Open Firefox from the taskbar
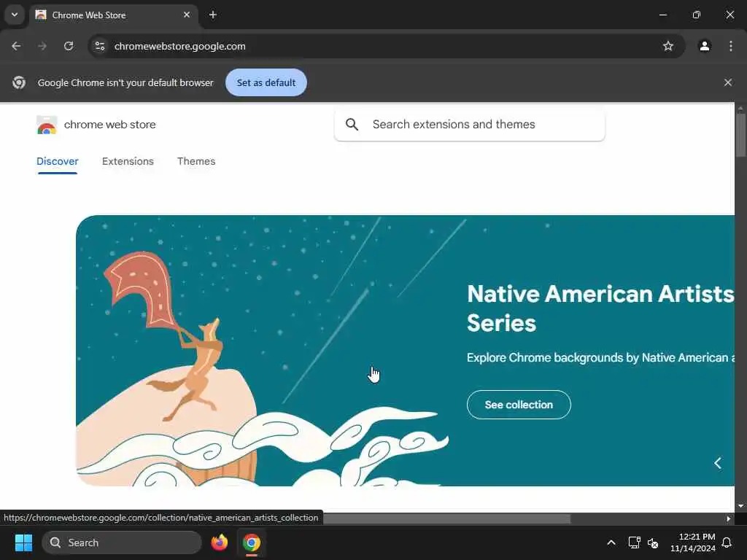Image resolution: width=747 pixels, height=560 pixels. click(219, 542)
